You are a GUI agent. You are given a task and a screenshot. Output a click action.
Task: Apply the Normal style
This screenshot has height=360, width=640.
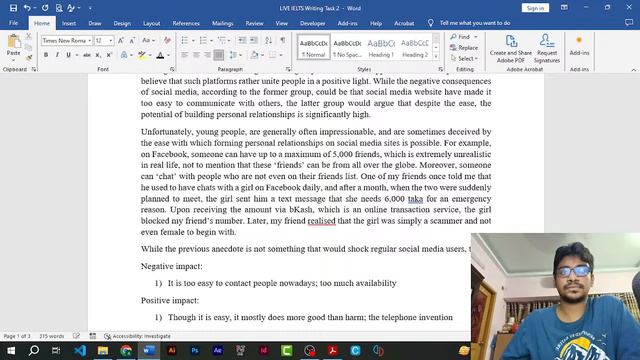pyautogui.click(x=313, y=47)
